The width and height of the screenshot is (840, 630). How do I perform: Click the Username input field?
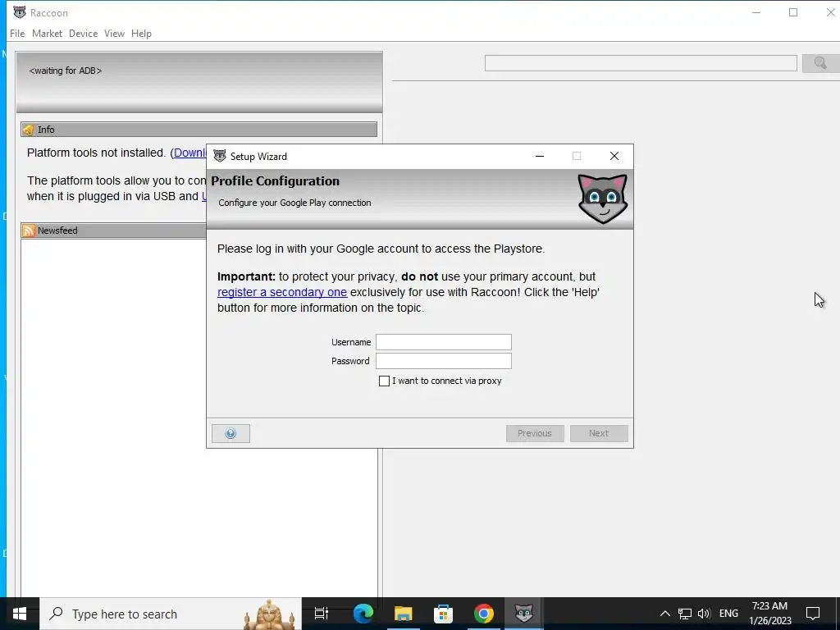click(x=444, y=342)
